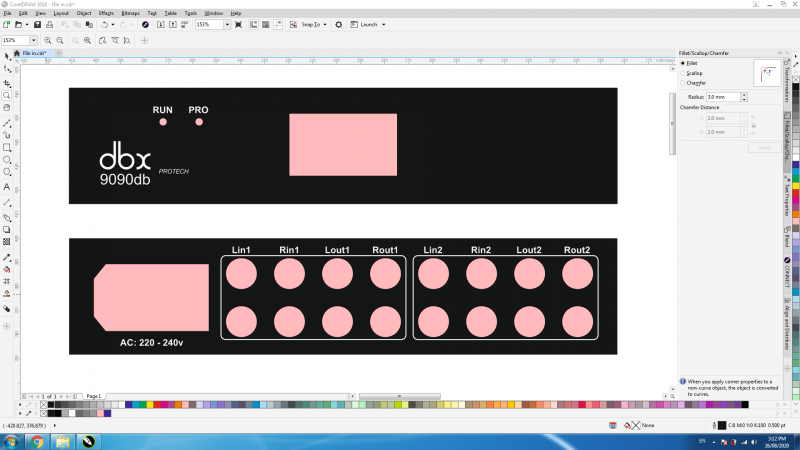Click the horizontal scrollbar thumb

(399, 396)
